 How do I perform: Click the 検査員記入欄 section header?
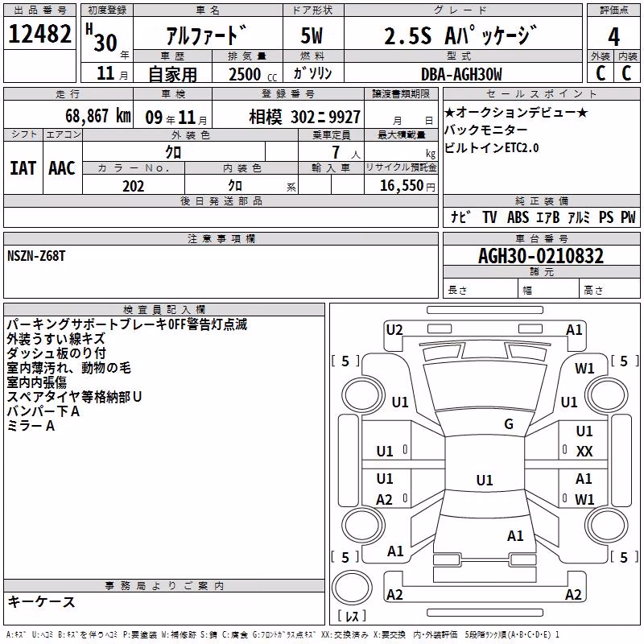click(x=164, y=310)
